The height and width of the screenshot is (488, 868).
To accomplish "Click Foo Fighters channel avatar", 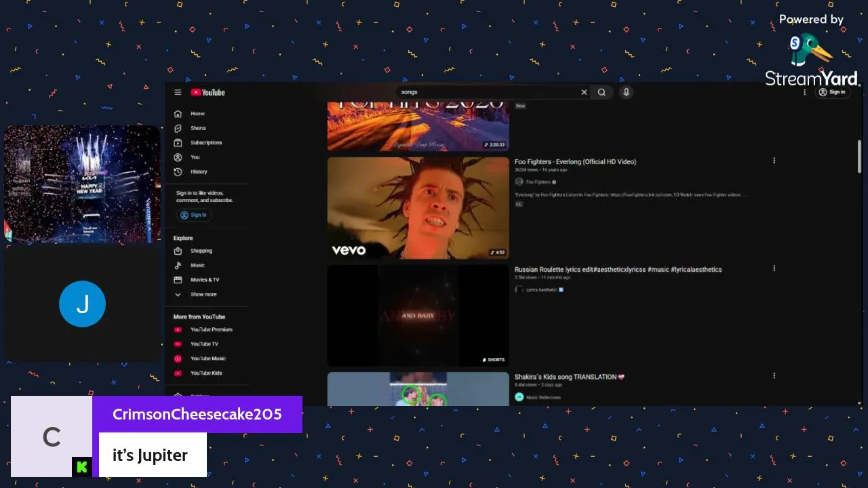I will 519,182.
